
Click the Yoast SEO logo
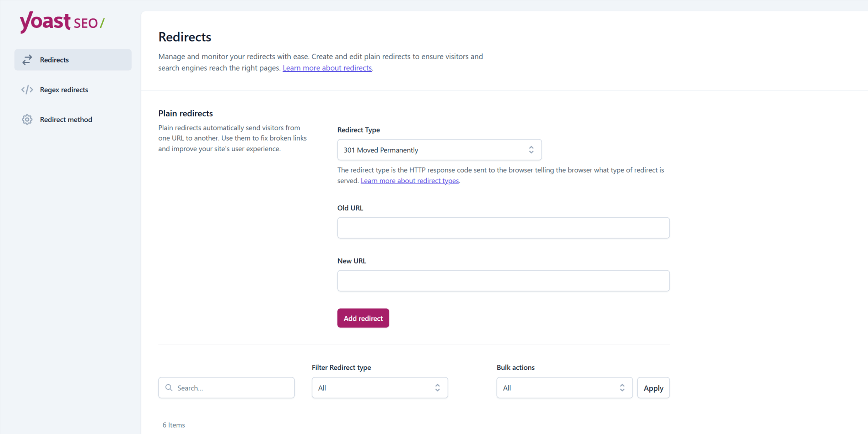click(62, 22)
